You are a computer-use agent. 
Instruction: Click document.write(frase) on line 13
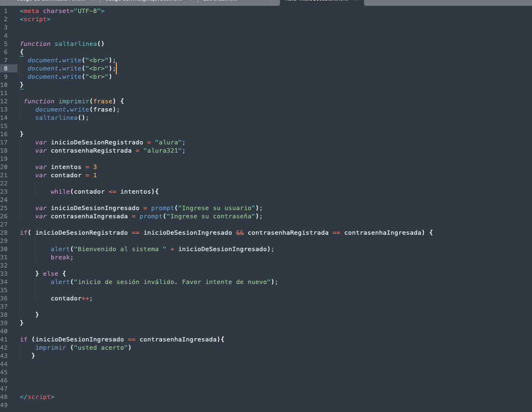click(77, 110)
